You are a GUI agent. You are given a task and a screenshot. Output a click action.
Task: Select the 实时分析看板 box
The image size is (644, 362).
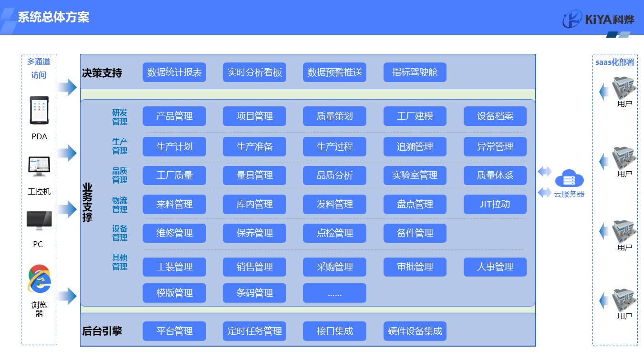(x=254, y=72)
